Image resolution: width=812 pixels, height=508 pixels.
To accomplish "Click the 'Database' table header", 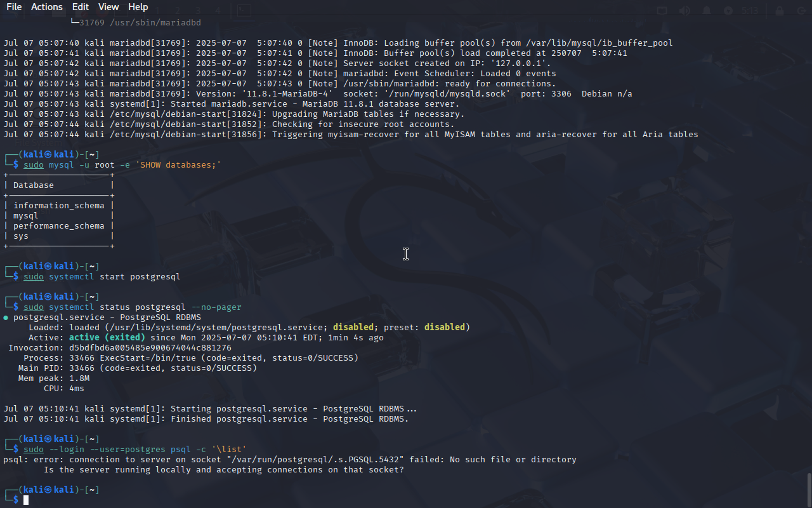I will 34,185.
